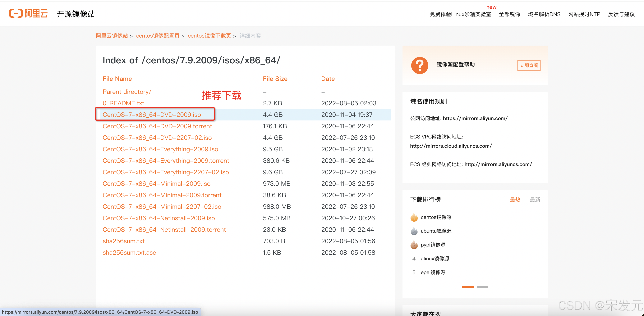Image resolution: width=644 pixels, height=316 pixels.
Task: Click the Date column header
Action: tap(328, 79)
